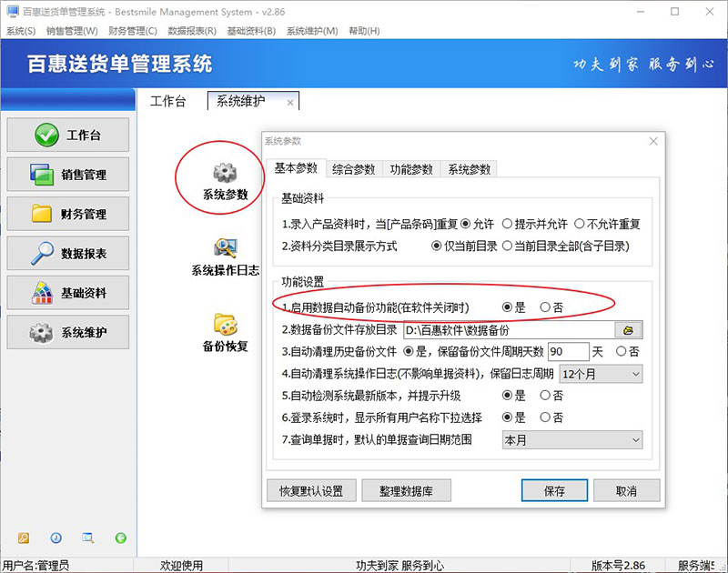Click the app icon in title bar
The width and height of the screenshot is (728, 573).
pos(13,12)
